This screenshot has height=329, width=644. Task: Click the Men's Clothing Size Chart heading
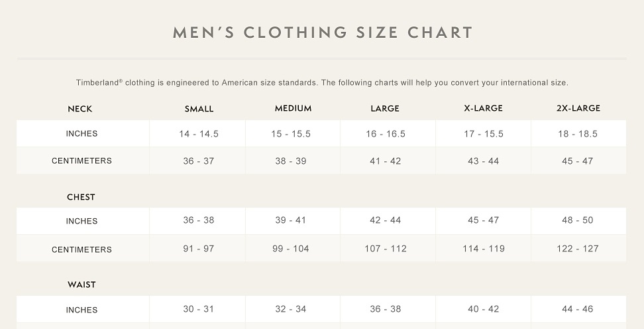[x=323, y=33]
